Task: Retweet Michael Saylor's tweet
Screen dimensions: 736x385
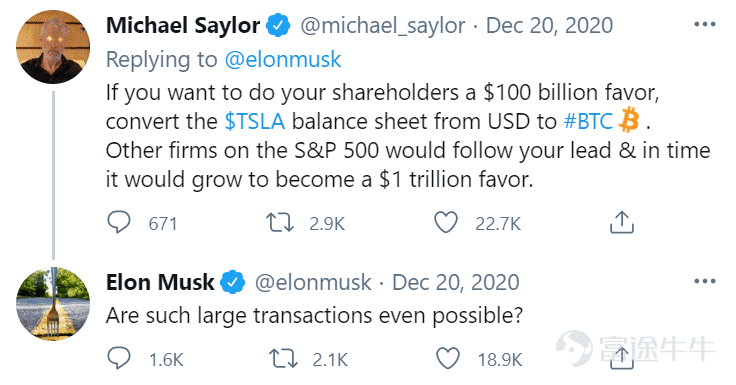Action: point(280,223)
